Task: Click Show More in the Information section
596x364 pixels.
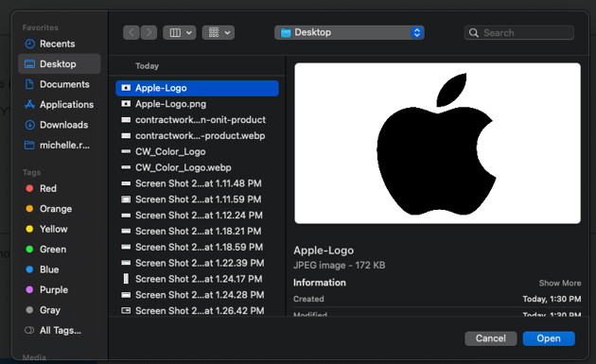Action: coord(560,283)
